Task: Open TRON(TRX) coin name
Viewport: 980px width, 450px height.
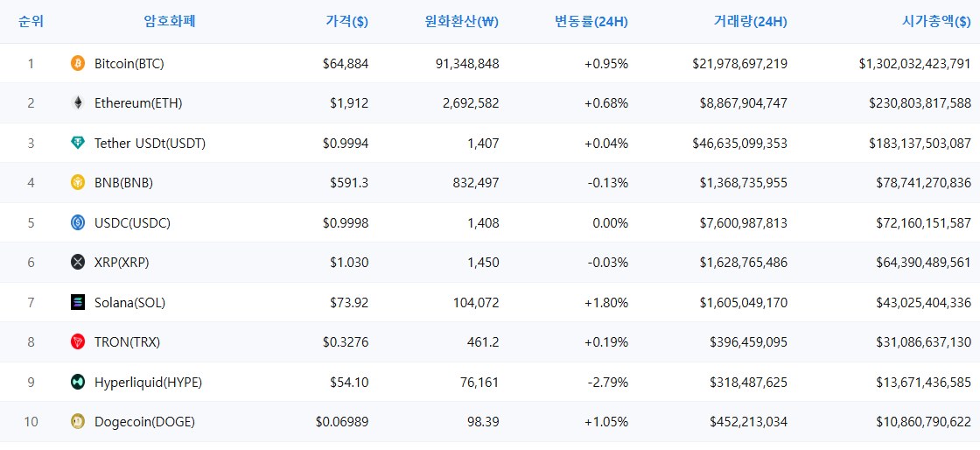Action: (x=128, y=341)
